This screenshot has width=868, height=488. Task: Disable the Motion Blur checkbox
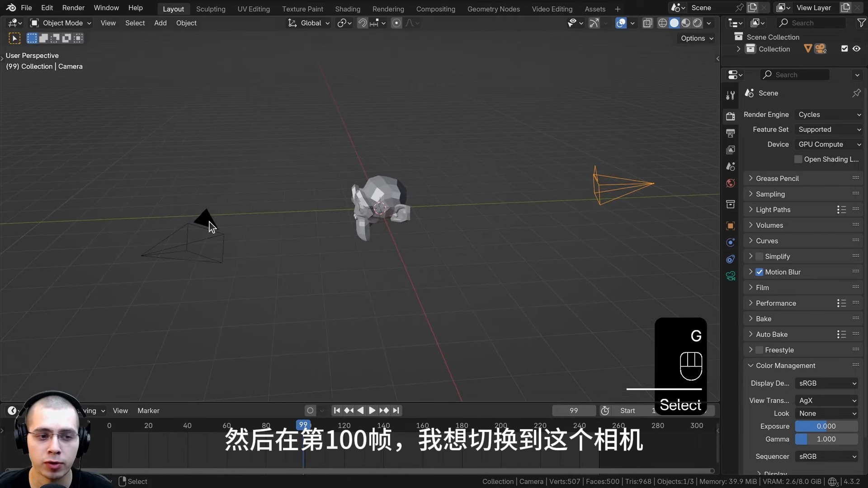click(x=759, y=272)
